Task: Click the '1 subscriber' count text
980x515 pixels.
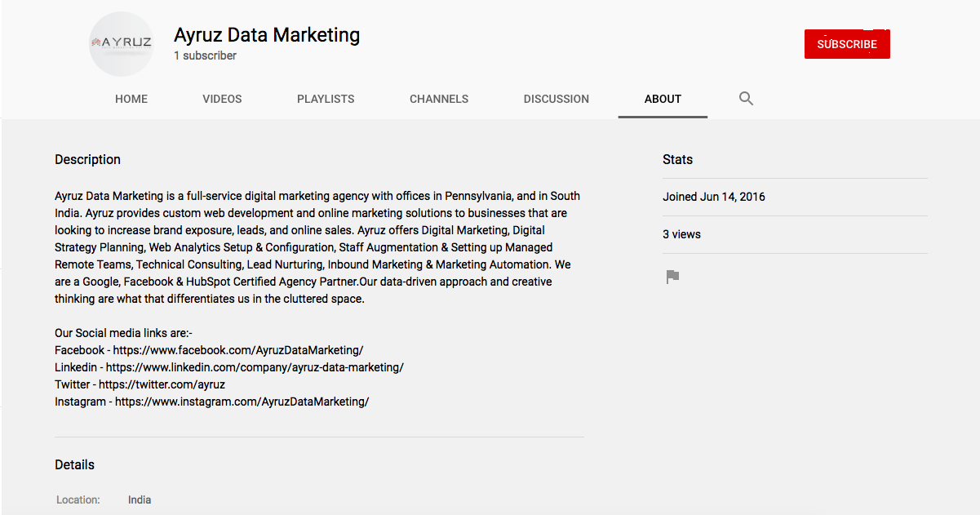Action: tap(205, 55)
